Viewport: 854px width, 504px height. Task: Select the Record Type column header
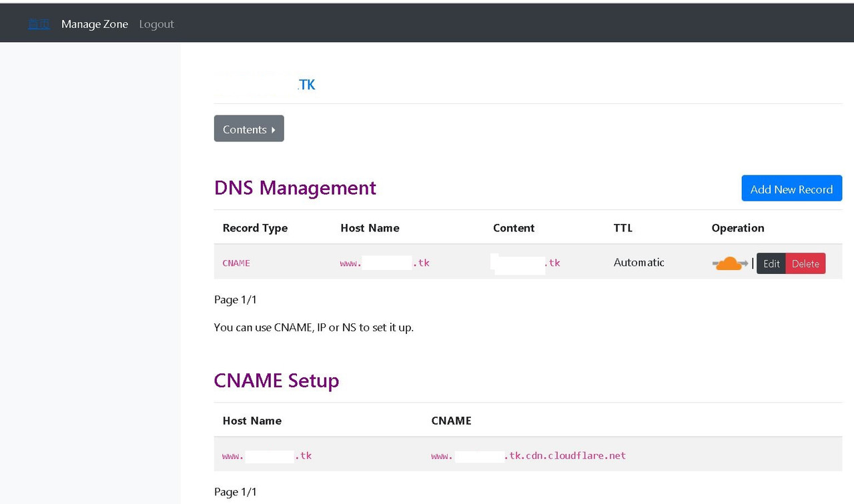point(255,228)
